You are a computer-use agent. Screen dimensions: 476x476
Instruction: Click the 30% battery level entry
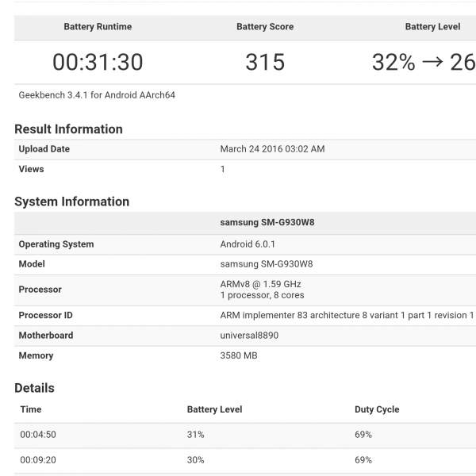pos(196,460)
